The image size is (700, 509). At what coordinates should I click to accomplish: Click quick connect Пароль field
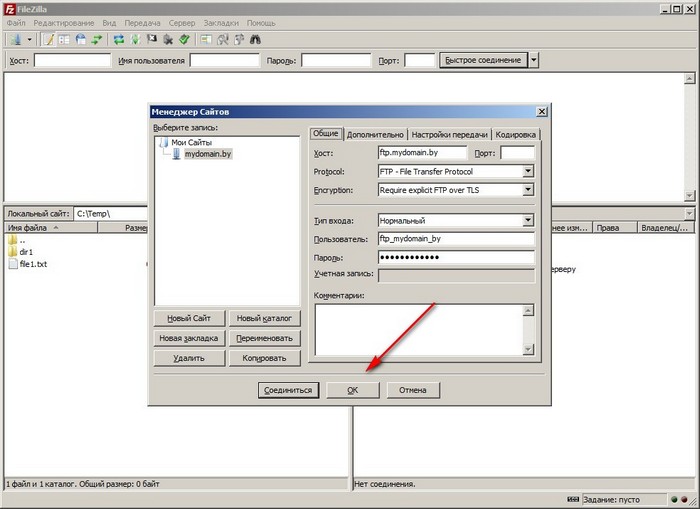(x=336, y=60)
